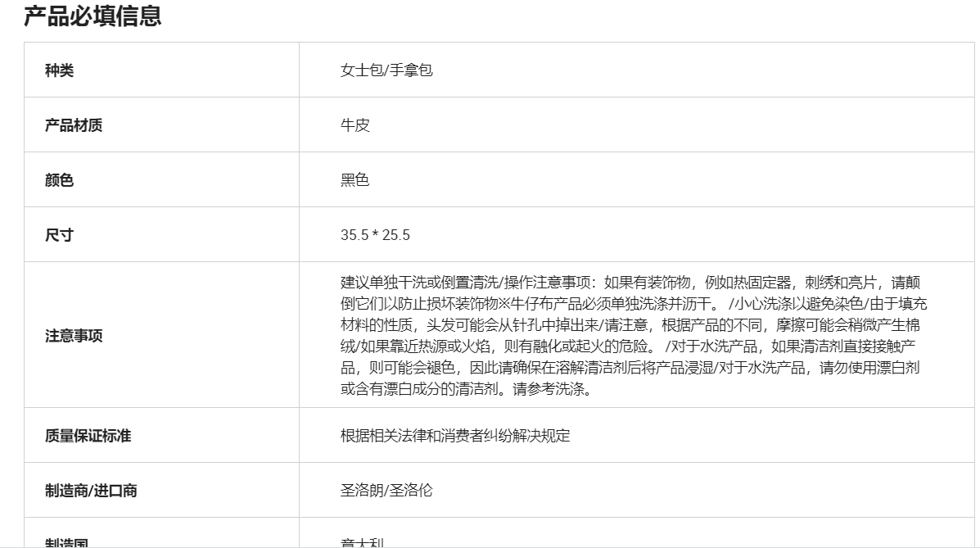Image resolution: width=980 pixels, height=548 pixels.
Task: Click the 根据相关法律和消费者纠纷解决规定 text
Action: pyautogui.click(x=455, y=436)
